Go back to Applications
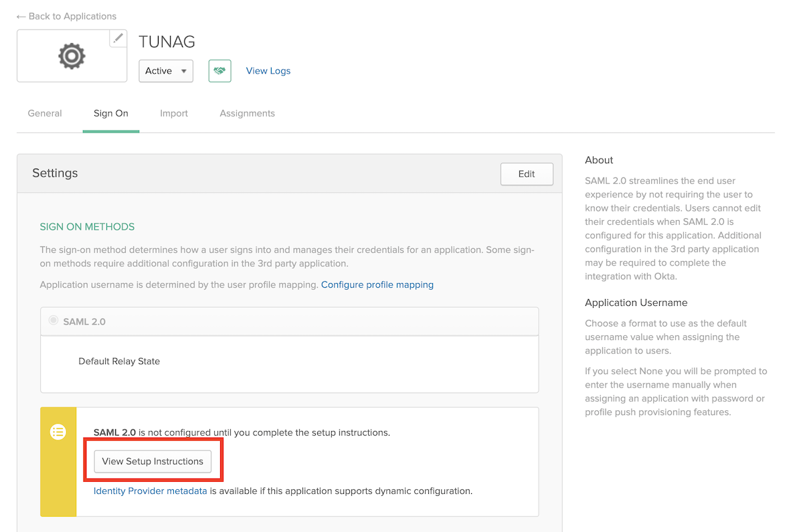Viewport: 803px width, 532px height. 66,16
